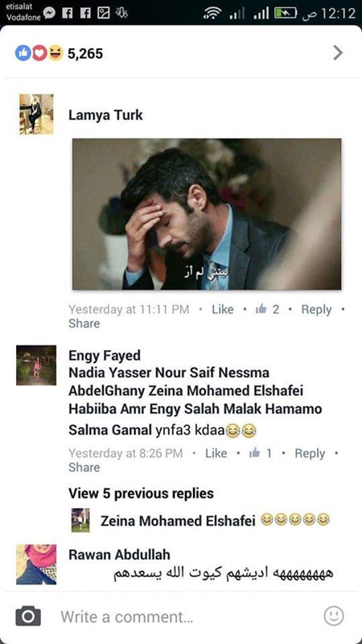Reply to Engy Fayed's comment

310,453
